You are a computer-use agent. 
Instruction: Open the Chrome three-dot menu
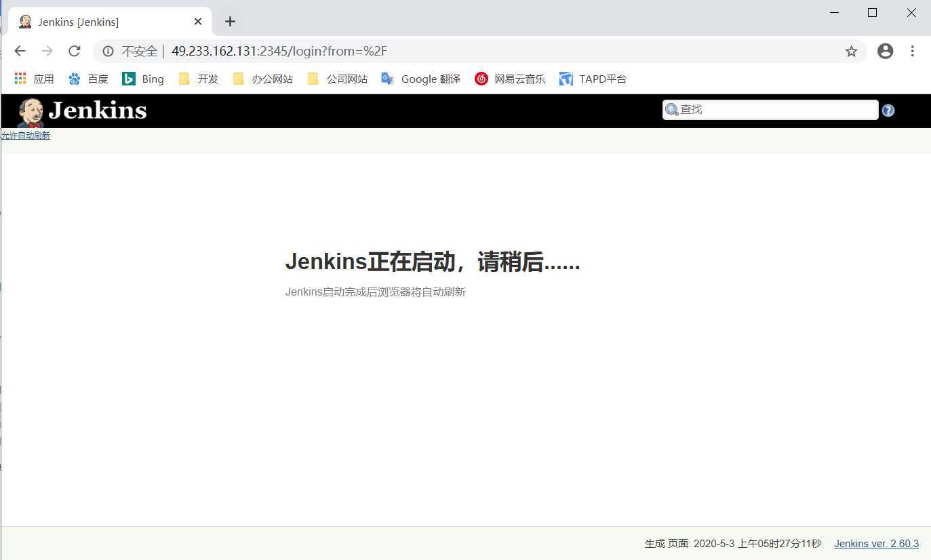[912, 51]
